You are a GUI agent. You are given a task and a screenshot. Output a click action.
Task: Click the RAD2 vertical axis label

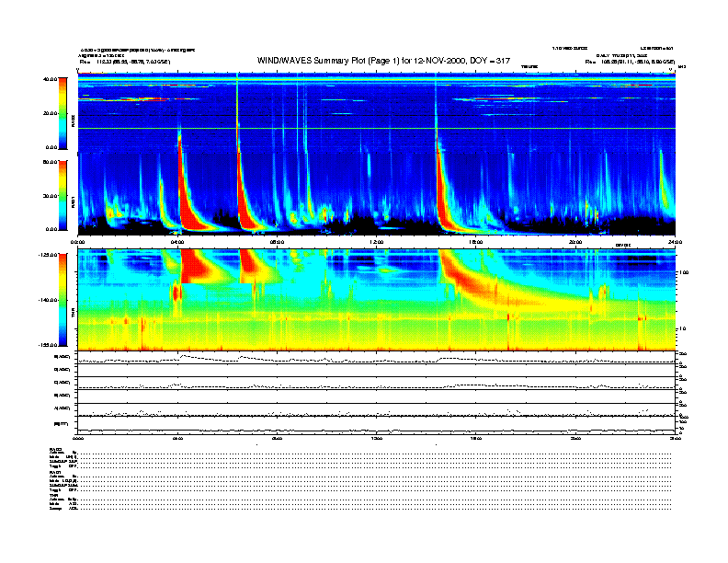pyautogui.click(x=73, y=121)
